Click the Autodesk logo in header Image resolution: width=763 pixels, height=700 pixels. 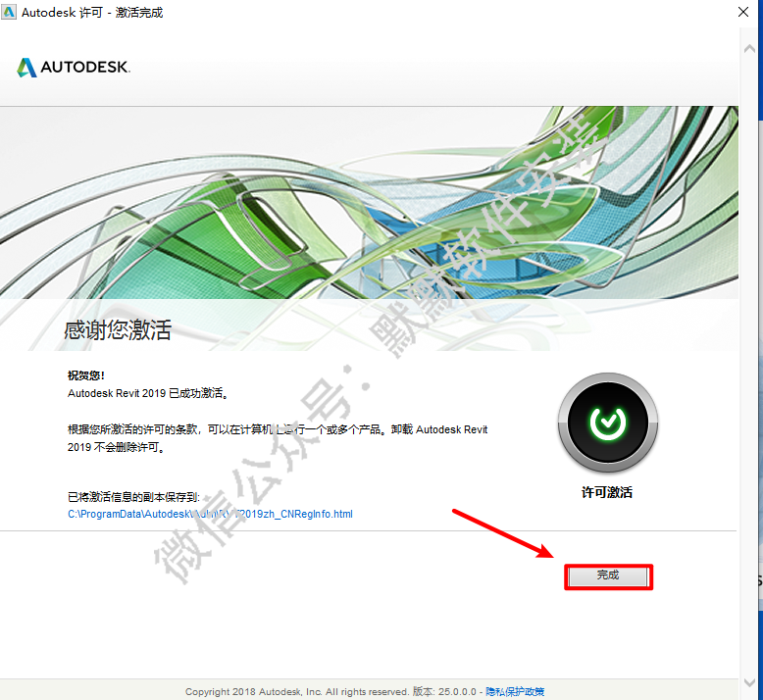point(74,67)
